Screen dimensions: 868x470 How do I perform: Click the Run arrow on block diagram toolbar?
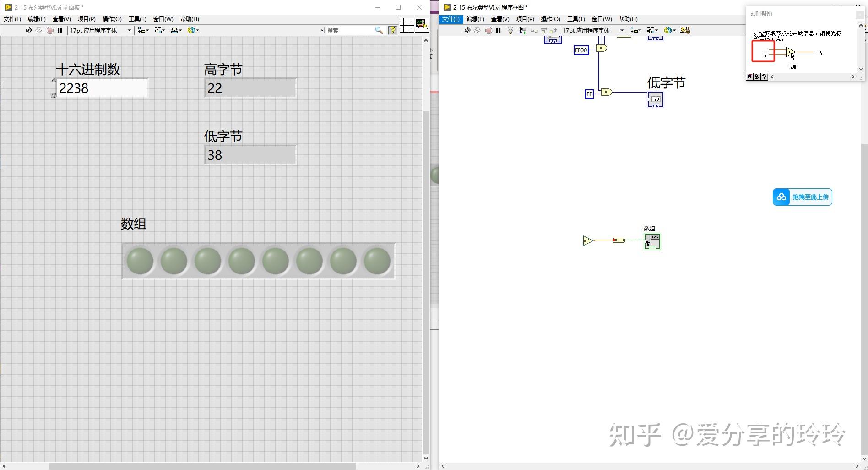pos(468,30)
